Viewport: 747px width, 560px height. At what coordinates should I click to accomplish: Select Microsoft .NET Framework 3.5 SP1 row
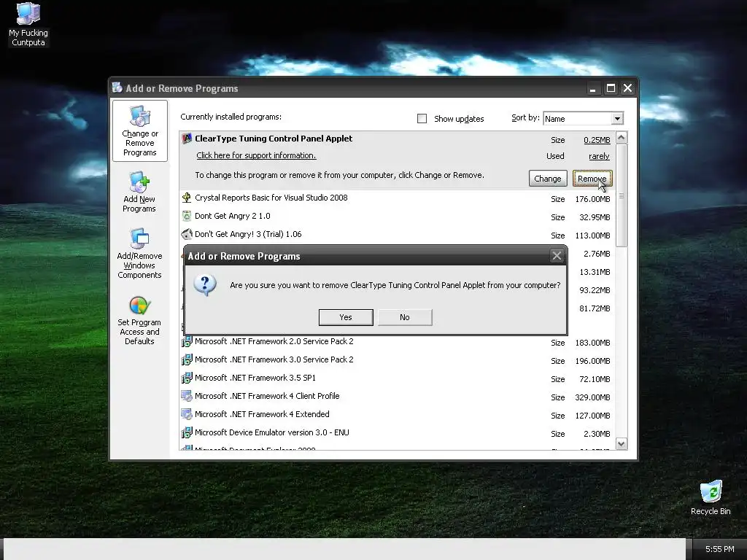(x=397, y=378)
